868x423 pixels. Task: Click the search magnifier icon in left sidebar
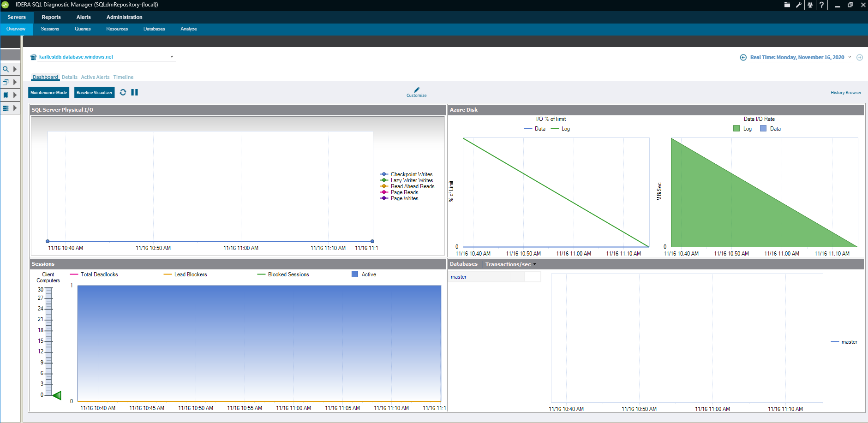tap(6, 69)
